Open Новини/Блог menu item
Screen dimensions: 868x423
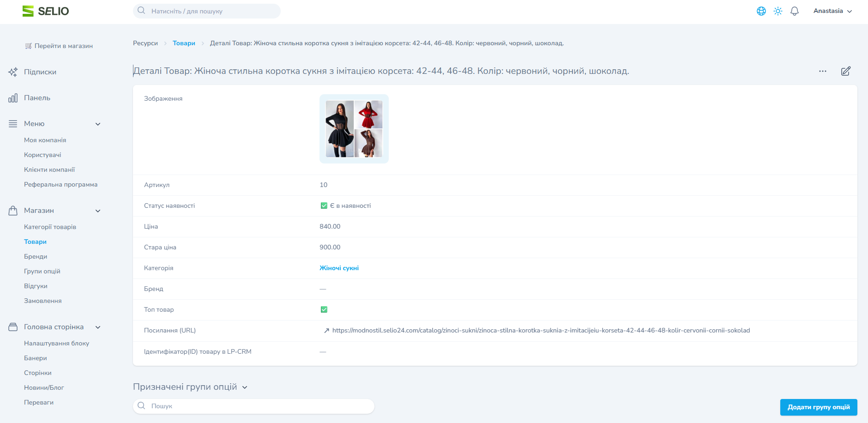(x=44, y=387)
